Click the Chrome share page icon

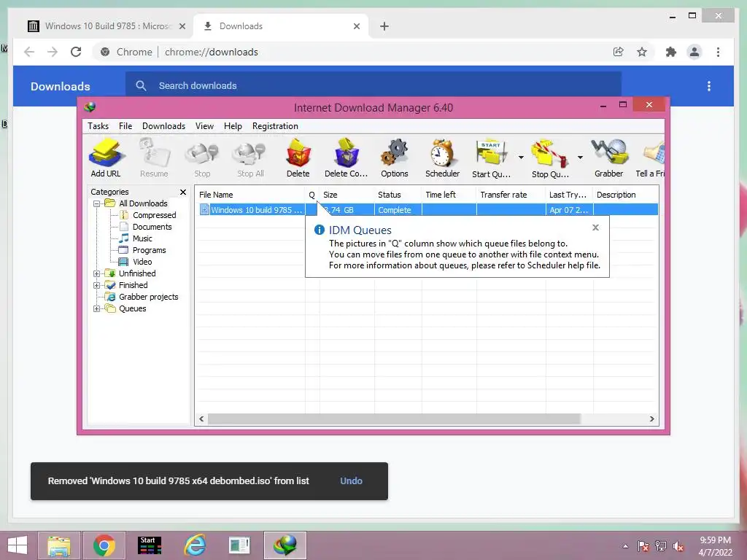[619, 52]
